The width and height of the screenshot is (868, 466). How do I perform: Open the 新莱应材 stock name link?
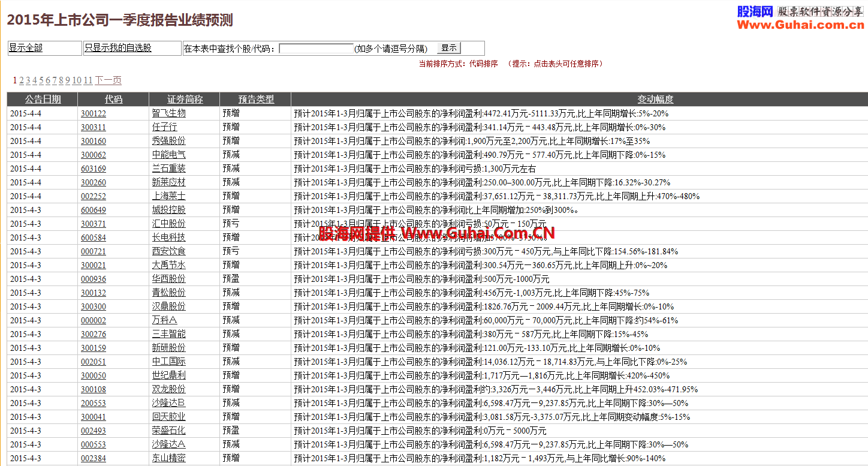pyautogui.click(x=169, y=182)
